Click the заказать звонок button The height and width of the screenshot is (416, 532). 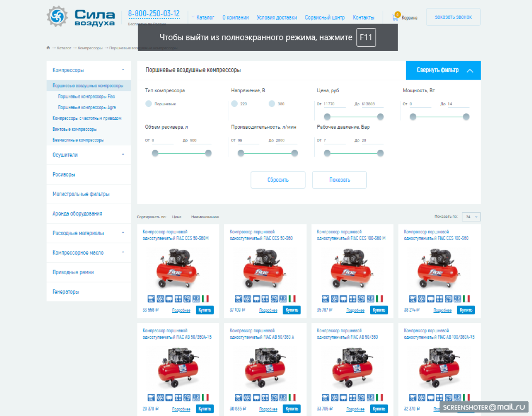(x=453, y=17)
